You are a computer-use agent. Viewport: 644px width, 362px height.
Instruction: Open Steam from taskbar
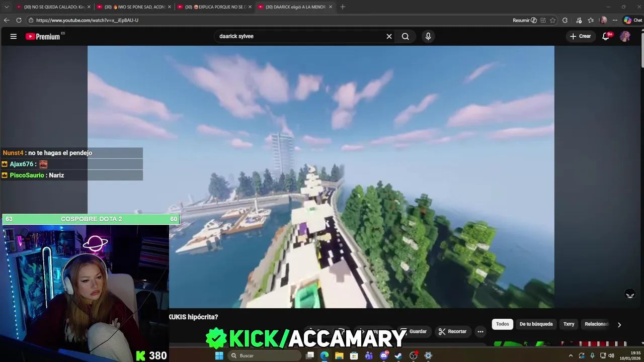(398, 355)
